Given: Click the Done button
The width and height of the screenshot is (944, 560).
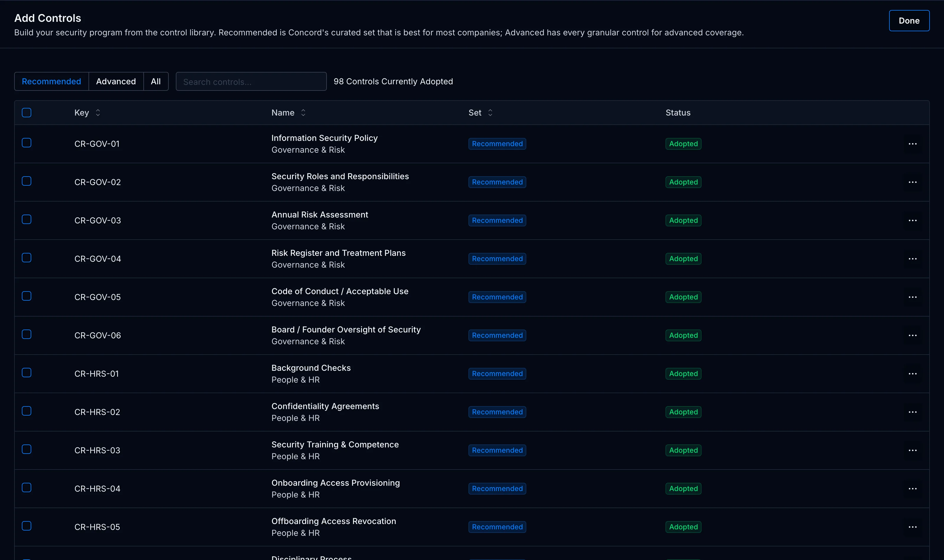Looking at the screenshot, I should (x=909, y=21).
